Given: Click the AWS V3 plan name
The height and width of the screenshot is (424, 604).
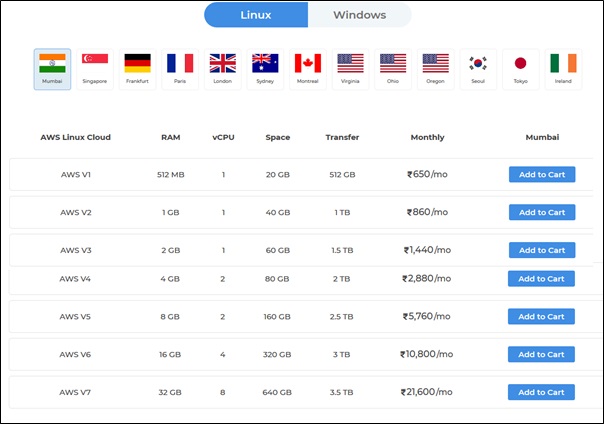Looking at the screenshot, I should 76,250.
